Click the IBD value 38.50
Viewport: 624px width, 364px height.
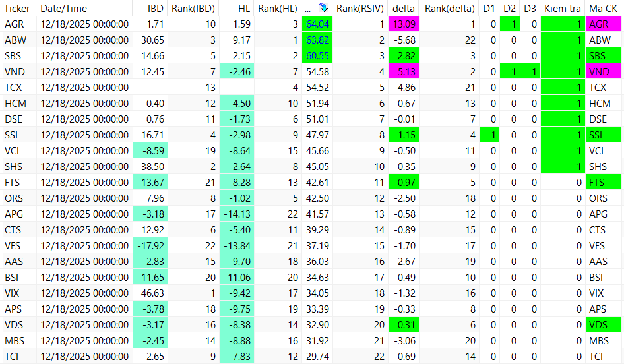153,167
